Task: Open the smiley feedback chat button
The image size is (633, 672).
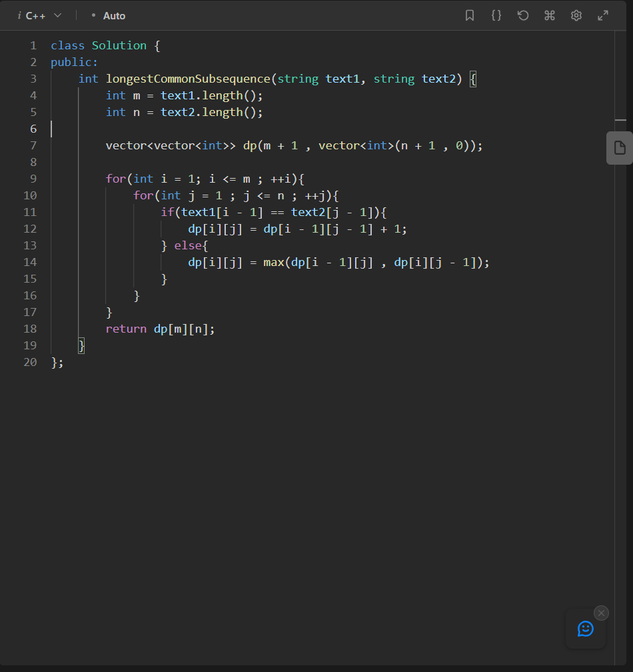Action: 585,629
